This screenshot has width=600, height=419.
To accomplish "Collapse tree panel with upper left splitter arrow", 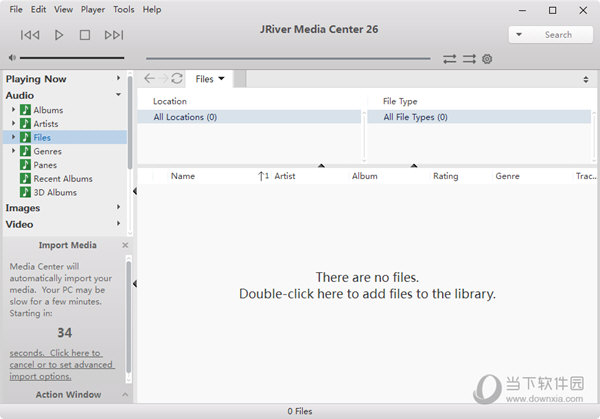I will pyautogui.click(x=135, y=191).
